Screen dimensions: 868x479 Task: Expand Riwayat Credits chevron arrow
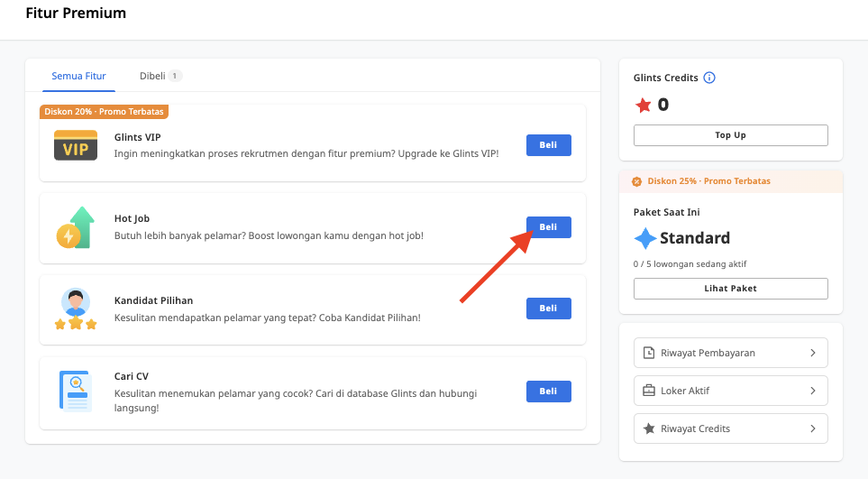tap(812, 428)
